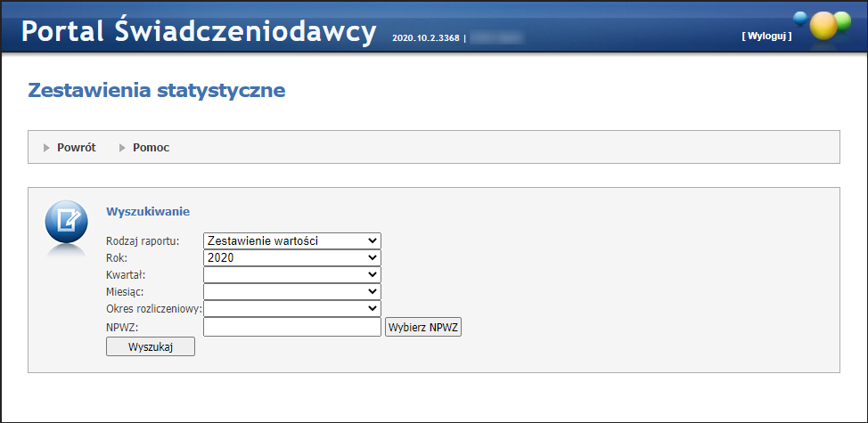
Task: Expand the Miesiąc dropdown
Action: tap(291, 291)
